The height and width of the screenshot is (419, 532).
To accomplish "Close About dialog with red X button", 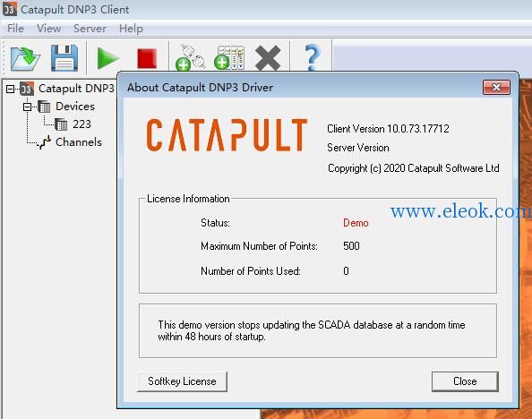I will 496,88.
